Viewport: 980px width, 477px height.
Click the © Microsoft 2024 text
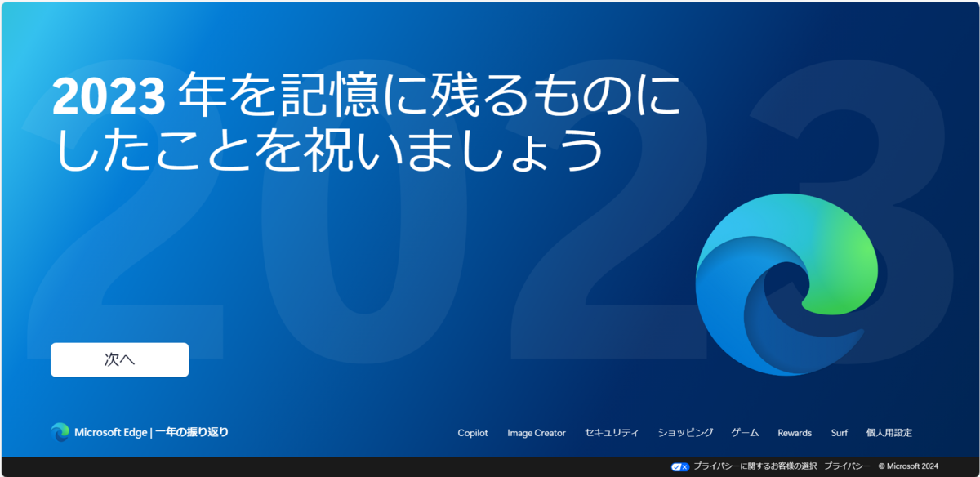pyautogui.click(x=909, y=466)
